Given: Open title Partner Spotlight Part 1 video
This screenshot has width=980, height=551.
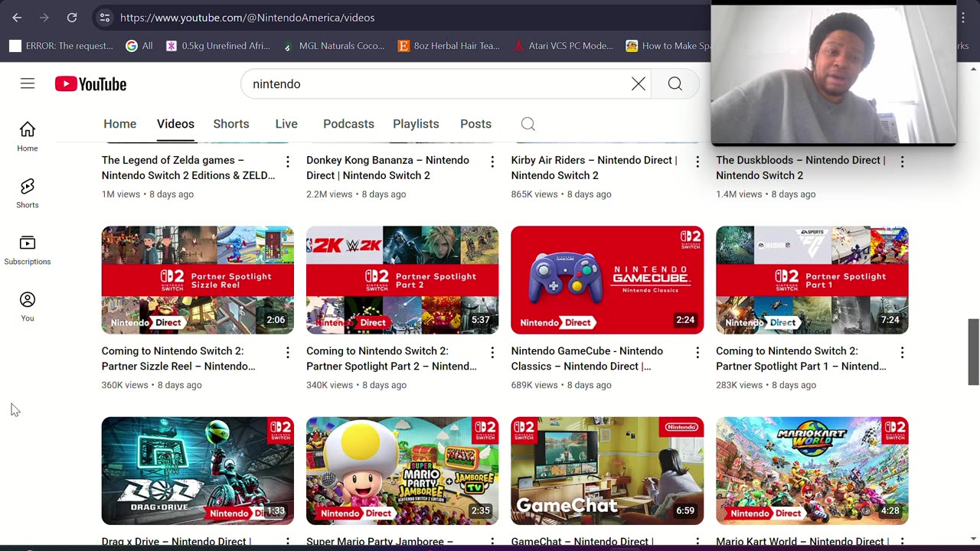Looking at the screenshot, I should point(801,358).
